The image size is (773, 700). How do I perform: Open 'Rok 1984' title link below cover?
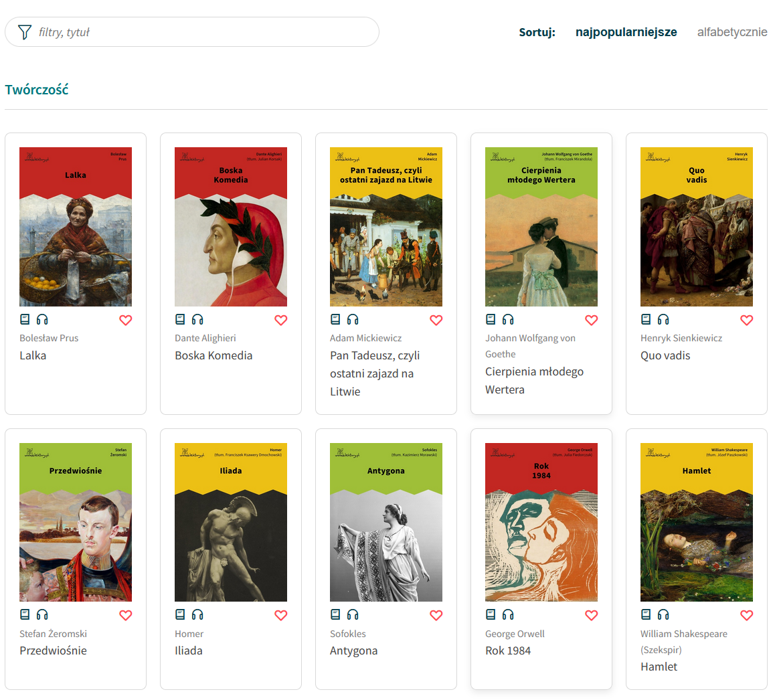coord(508,650)
